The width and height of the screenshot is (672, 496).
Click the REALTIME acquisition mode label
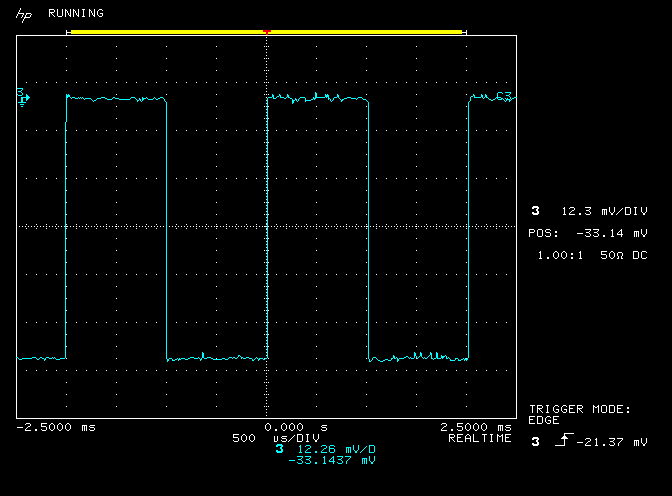474,438
